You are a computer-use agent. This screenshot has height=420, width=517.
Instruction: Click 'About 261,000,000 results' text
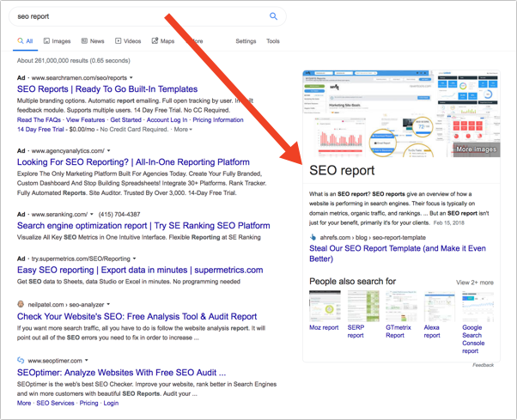74,61
